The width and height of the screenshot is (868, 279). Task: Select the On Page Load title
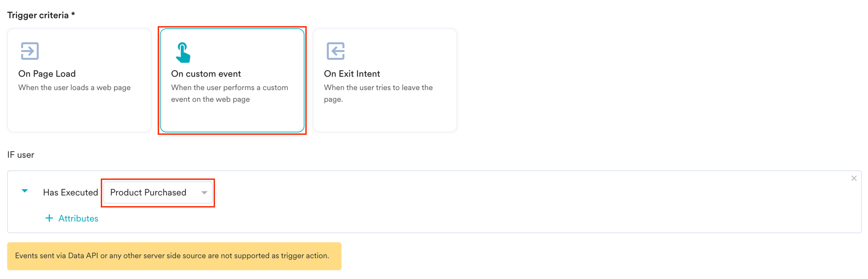47,73
